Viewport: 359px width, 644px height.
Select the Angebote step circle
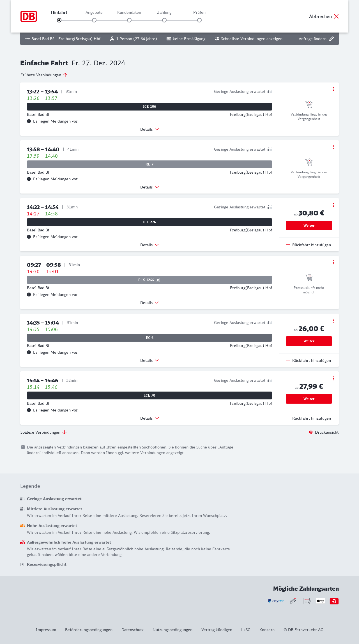[x=94, y=20]
